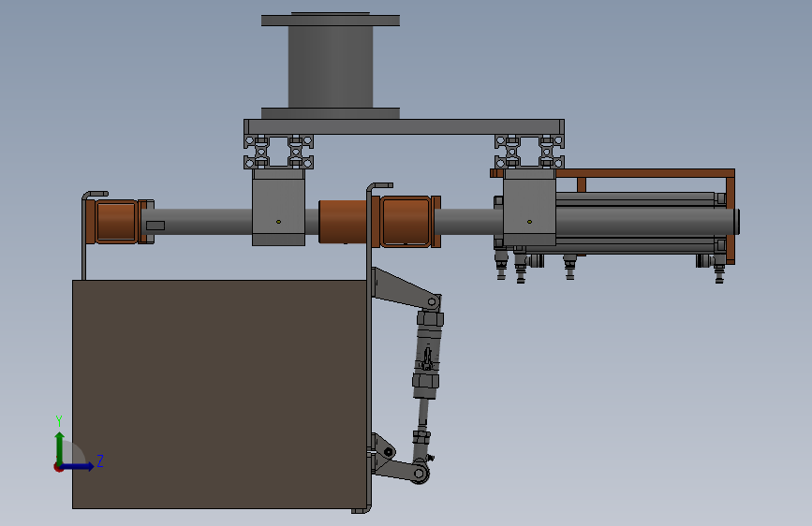
Task: Click the blue Z axis arrow of the triad
Action: coord(78,466)
